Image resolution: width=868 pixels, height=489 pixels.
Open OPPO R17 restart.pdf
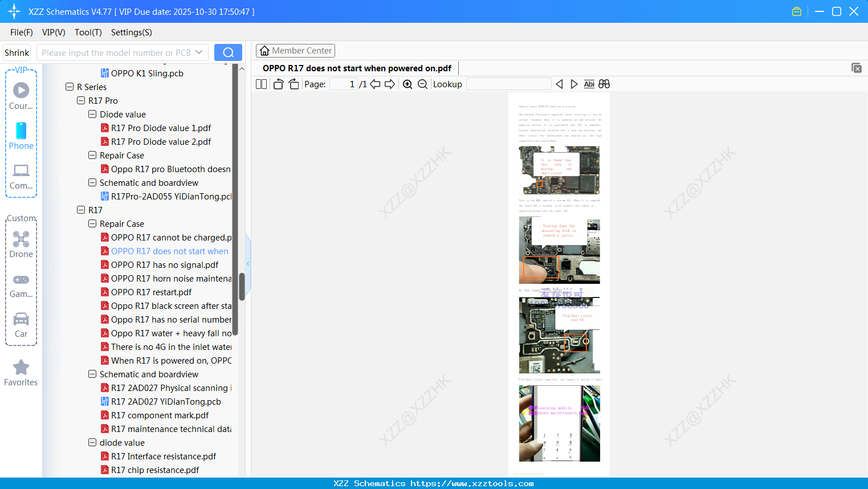click(x=151, y=292)
